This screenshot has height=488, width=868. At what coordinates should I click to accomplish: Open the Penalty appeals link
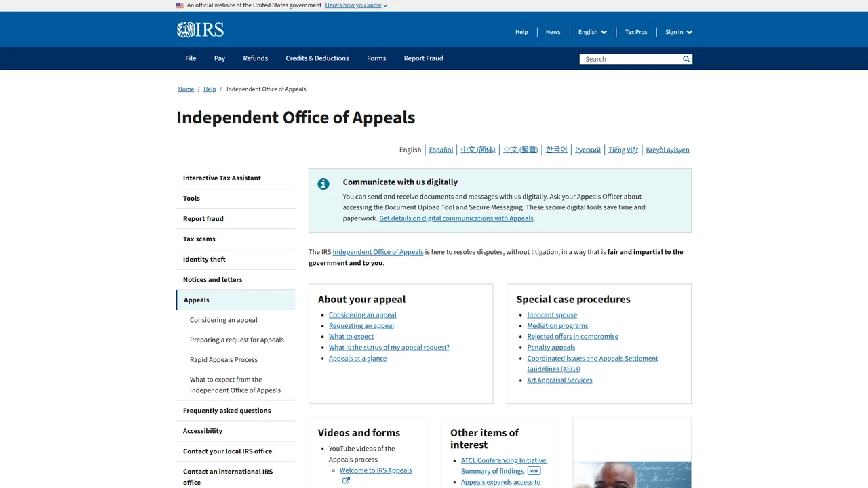coord(551,348)
